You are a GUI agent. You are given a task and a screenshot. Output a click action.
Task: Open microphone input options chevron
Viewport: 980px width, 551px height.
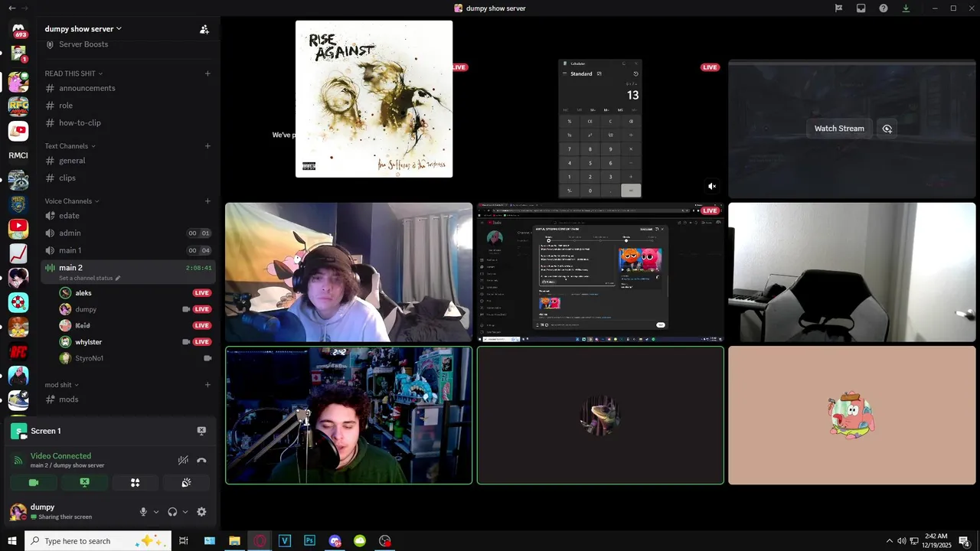[x=156, y=512]
